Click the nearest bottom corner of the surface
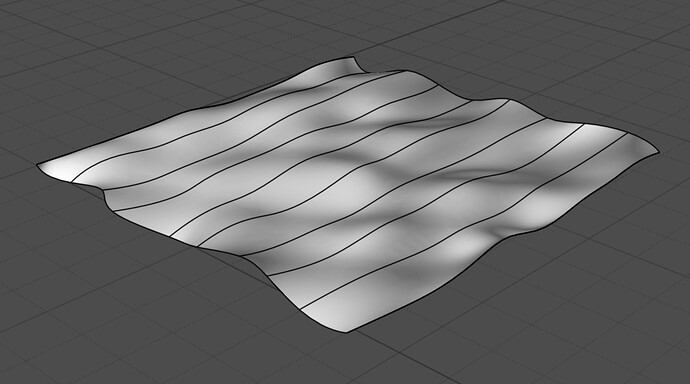This screenshot has height=384, width=690. [346, 332]
